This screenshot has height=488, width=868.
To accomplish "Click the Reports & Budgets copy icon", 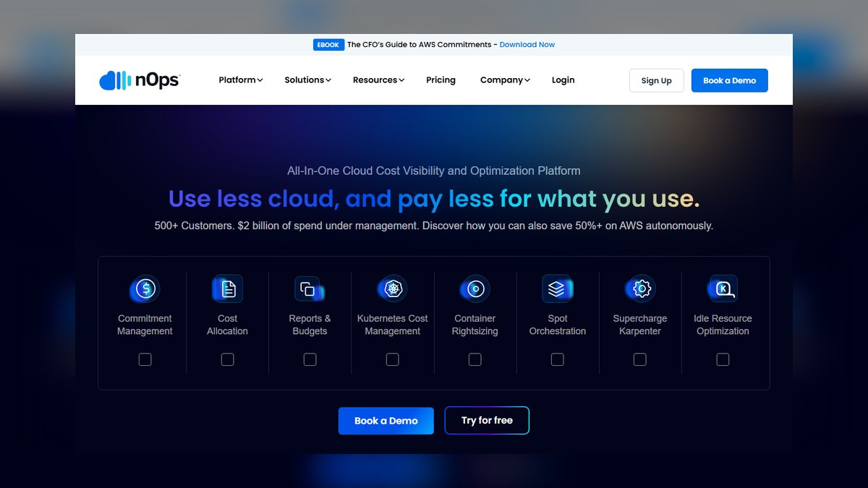I will click(309, 289).
